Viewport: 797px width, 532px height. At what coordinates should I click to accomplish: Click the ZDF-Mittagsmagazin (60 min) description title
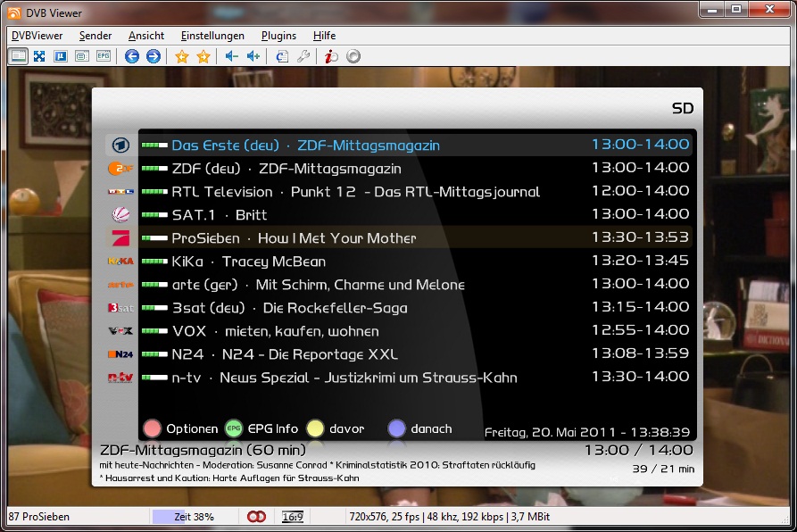coord(203,450)
